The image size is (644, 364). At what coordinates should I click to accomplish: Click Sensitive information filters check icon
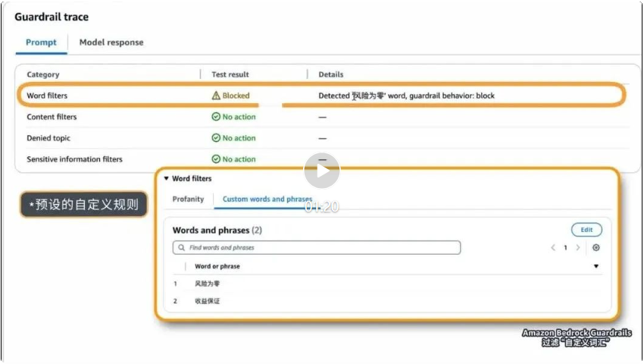click(x=216, y=159)
